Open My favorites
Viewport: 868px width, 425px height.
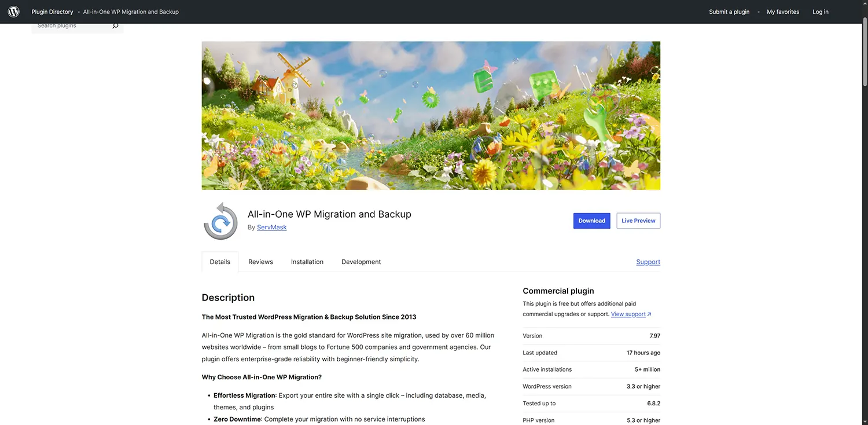pyautogui.click(x=782, y=12)
